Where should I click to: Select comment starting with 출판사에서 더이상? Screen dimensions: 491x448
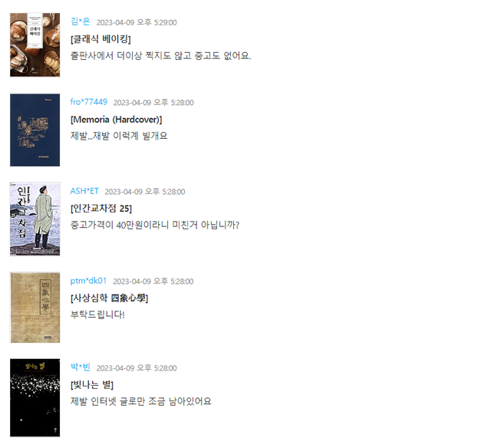pos(160,56)
